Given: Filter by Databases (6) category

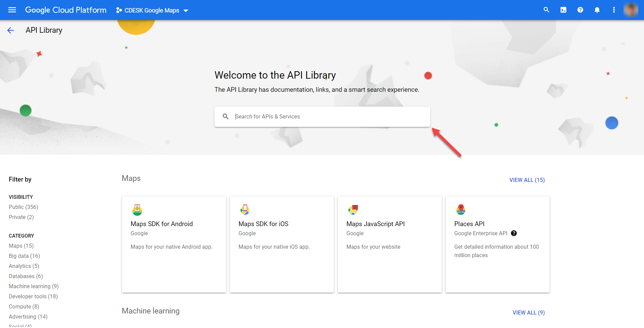Looking at the screenshot, I should coord(26,276).
